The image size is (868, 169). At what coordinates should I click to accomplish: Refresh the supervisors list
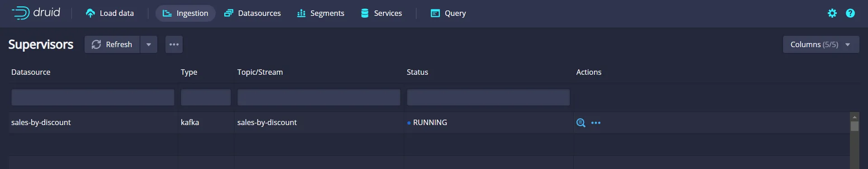[x=112, y=44]
